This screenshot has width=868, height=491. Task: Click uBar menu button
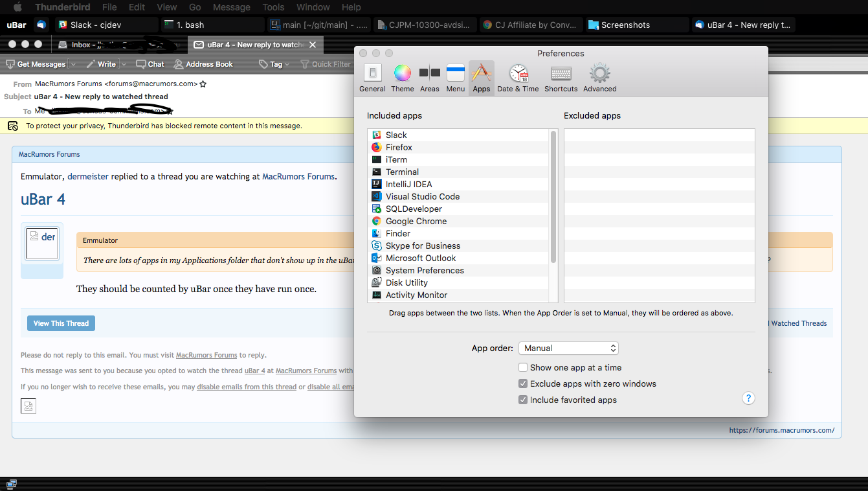[x=17, y=25]
